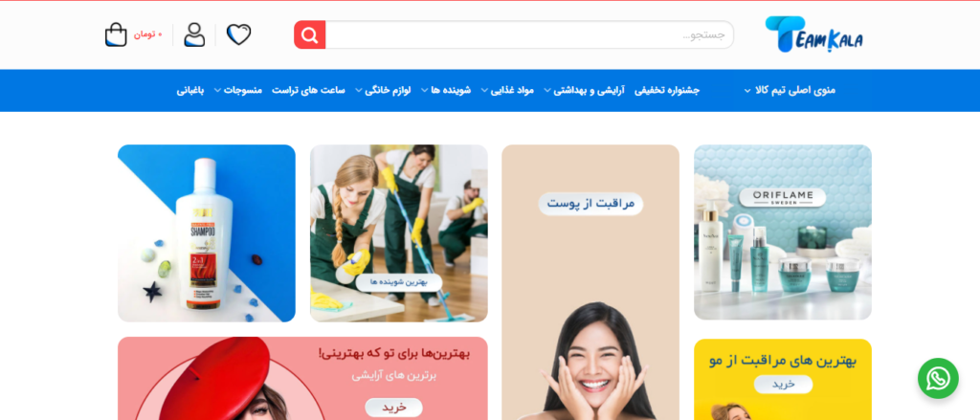Click the TeamKala logo
The image size is (980, 420).
pyautogui.click(x=813, y=34)
